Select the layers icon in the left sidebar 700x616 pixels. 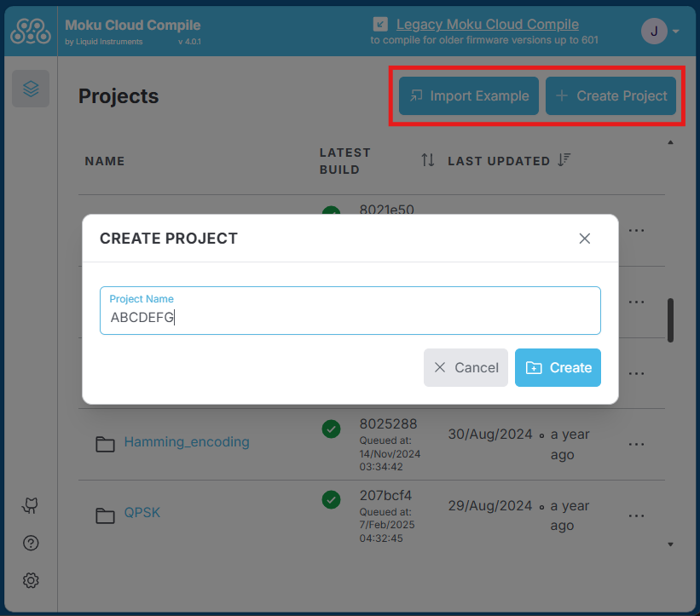[x=31, y=89]
